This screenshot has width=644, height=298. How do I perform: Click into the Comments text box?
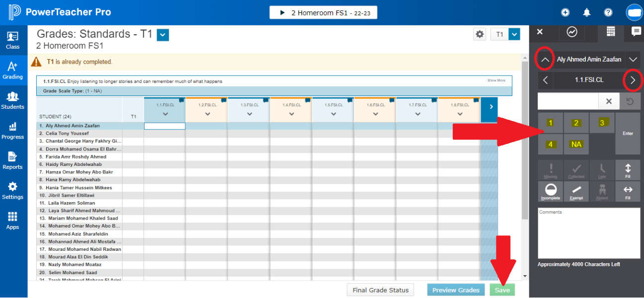pos(589,233)
